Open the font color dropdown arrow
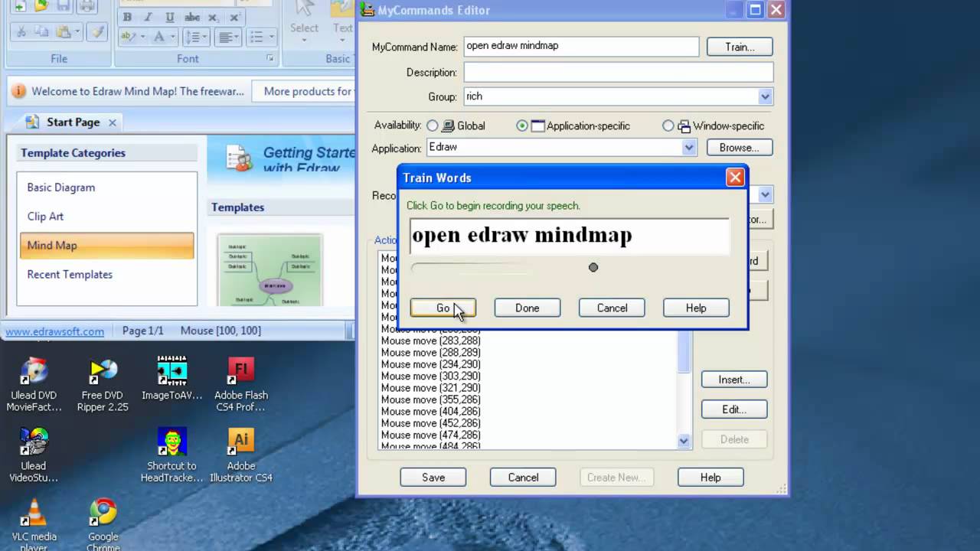Screen dimensions: 980x551 (x=173, y=37)
